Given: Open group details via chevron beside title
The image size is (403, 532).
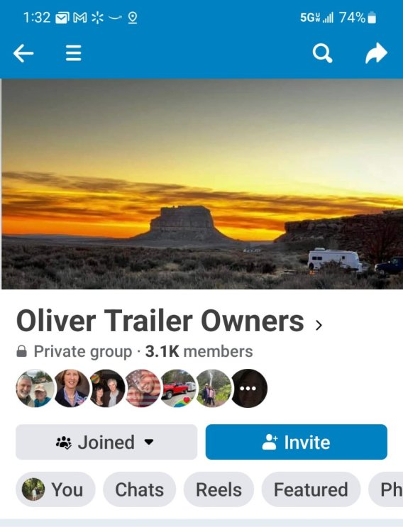Looking at the screenshot, I should point(318,325).
